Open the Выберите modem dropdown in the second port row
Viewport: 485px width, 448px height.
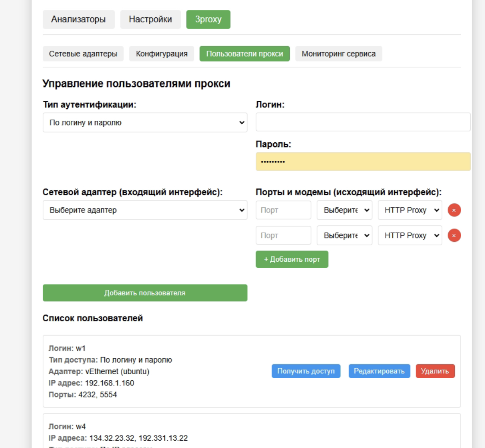coord(344,235)
